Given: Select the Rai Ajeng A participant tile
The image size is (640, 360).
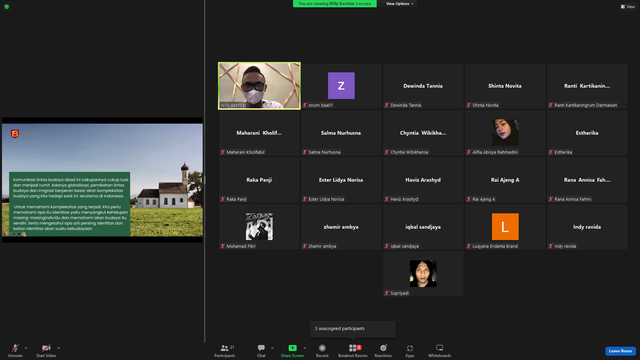Looking at the screenshot, I should point(505,180).
